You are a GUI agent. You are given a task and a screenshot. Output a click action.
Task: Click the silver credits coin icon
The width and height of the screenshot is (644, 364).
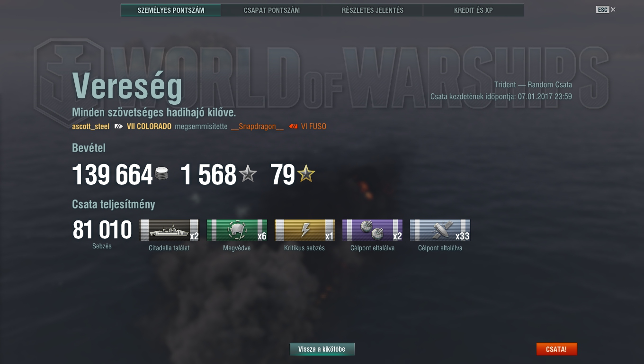click(161, 173)
